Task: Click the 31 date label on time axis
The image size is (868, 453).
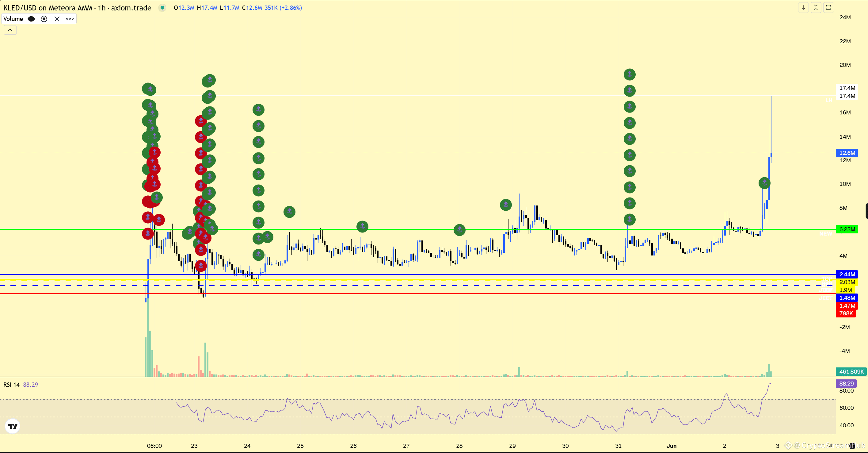Action: click(x=618, y=446)
